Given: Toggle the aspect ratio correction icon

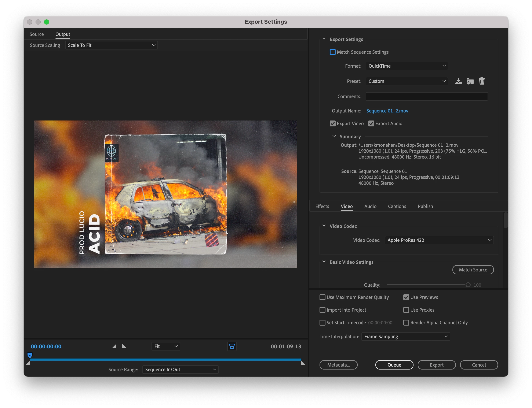Looking at the screenshot, I should point(232,346).
